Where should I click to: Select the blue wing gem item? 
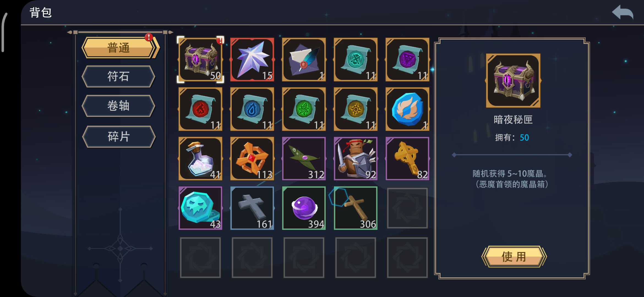(x=407, y=109)
